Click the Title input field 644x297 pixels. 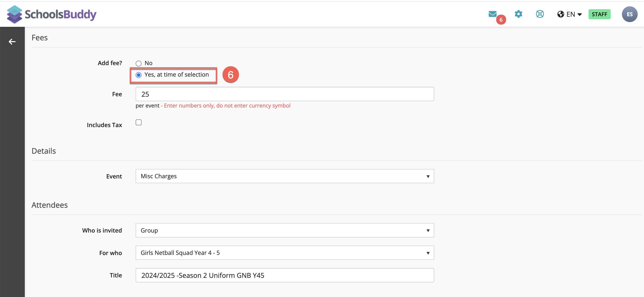285,275
